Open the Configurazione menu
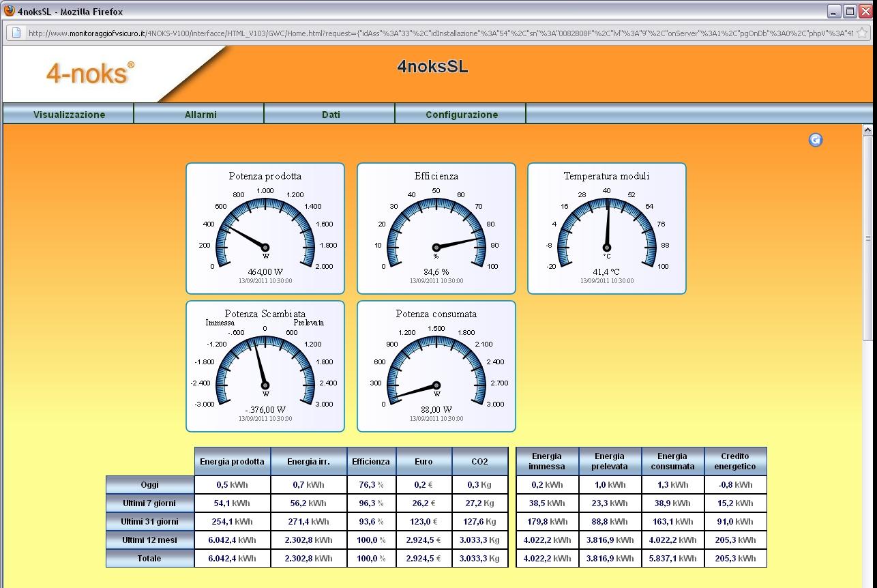This screenshot has height=588, width=877. click(x=462, y=115)
